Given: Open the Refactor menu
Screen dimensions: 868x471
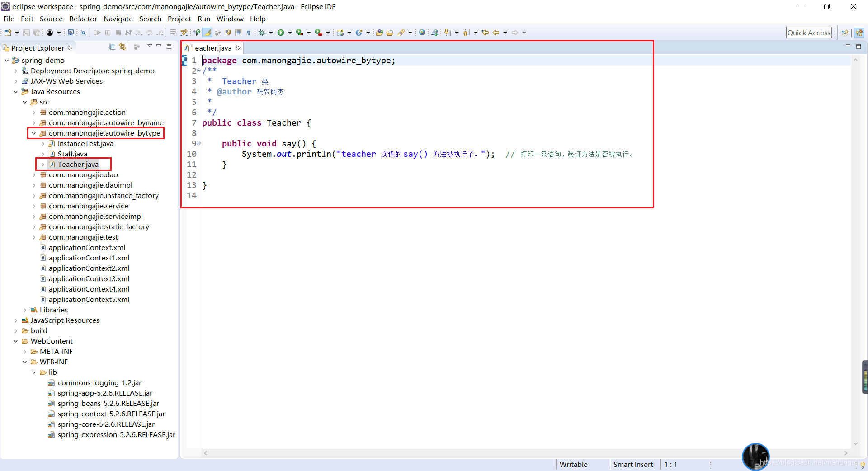Looking at the screenshot, I should 83,19.
